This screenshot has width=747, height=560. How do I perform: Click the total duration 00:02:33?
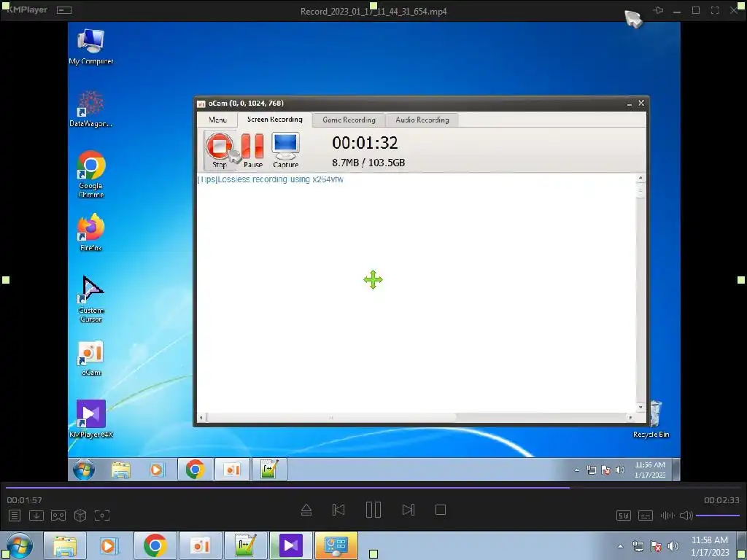(721, 500)
